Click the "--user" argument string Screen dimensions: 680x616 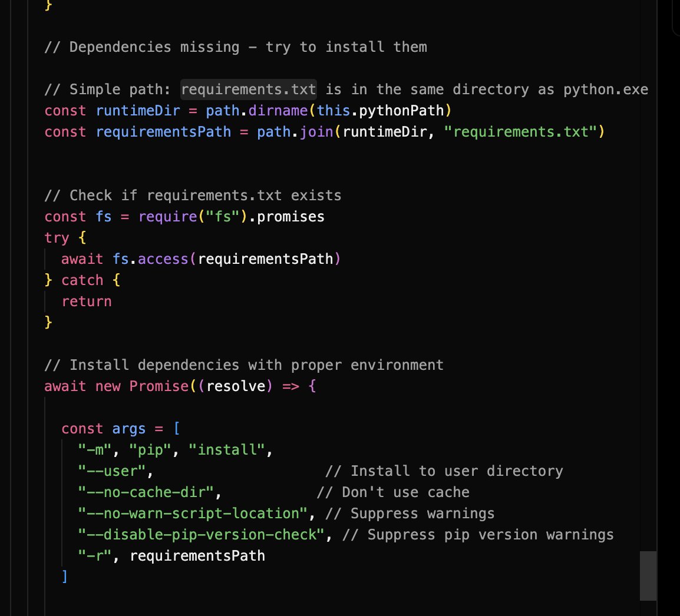click(x=112, y=471)
